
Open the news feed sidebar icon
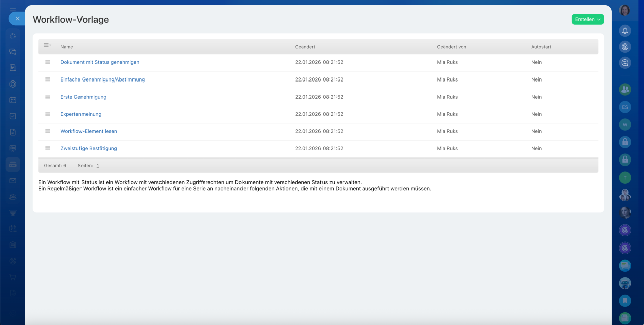(13, 67)
